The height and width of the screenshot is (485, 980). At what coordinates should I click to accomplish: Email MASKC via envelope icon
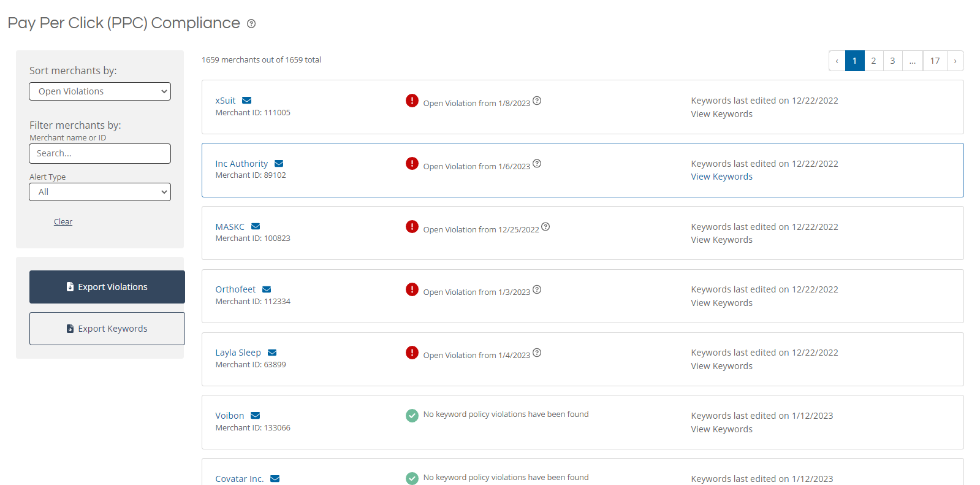pyautogui.click(x=256, y=227)
